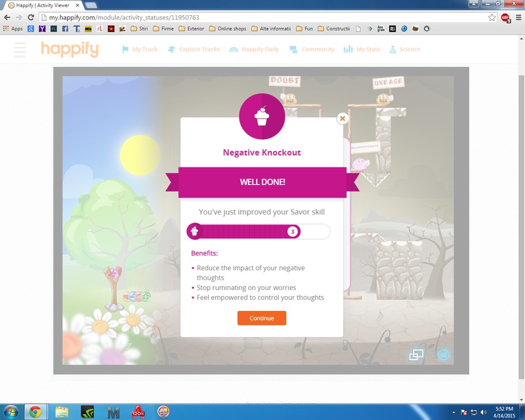Open the Stiri bookmarks folder
The height and width of the screenshot is (420, 525).
pyautogui.click(x=139, y=29)
